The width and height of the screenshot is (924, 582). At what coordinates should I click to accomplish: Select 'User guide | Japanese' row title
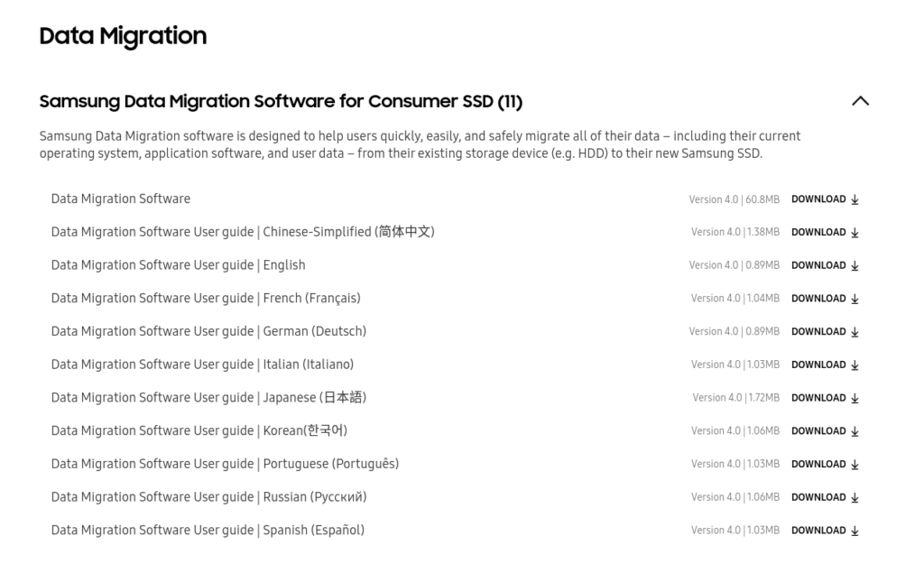pos(208,398)
